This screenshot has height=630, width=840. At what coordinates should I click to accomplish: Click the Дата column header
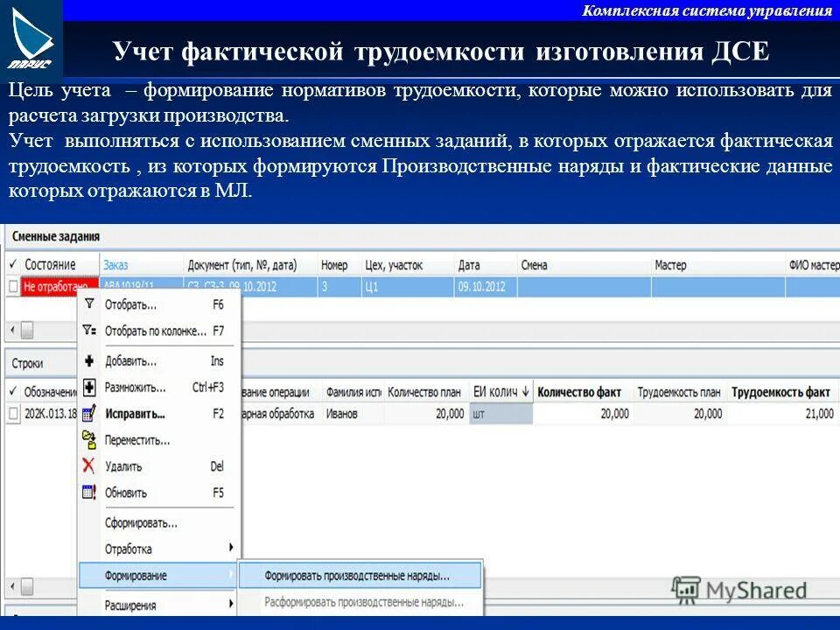point(485,264)
